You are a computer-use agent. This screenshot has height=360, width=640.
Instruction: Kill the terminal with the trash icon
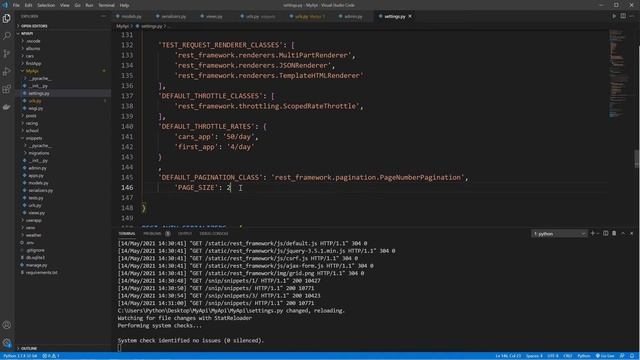click(x=614, y=233)
